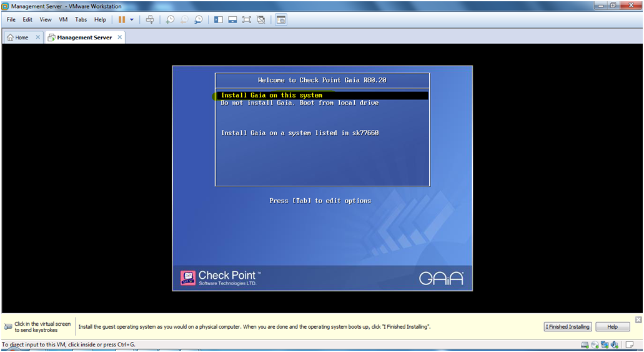Click the network adapter status icon
This screenshot has width=644, height=352.
pyautogui.click(x=605, y=345)
